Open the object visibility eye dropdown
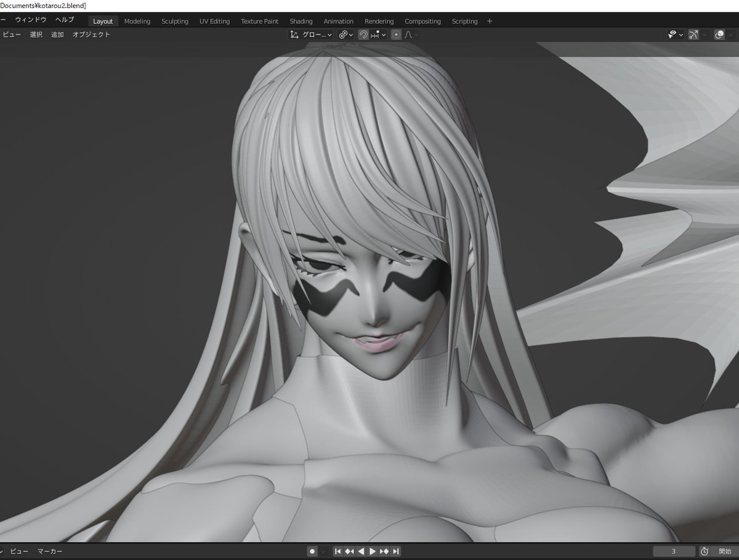Screen dimensions: 739x560 tap(676, 35)
